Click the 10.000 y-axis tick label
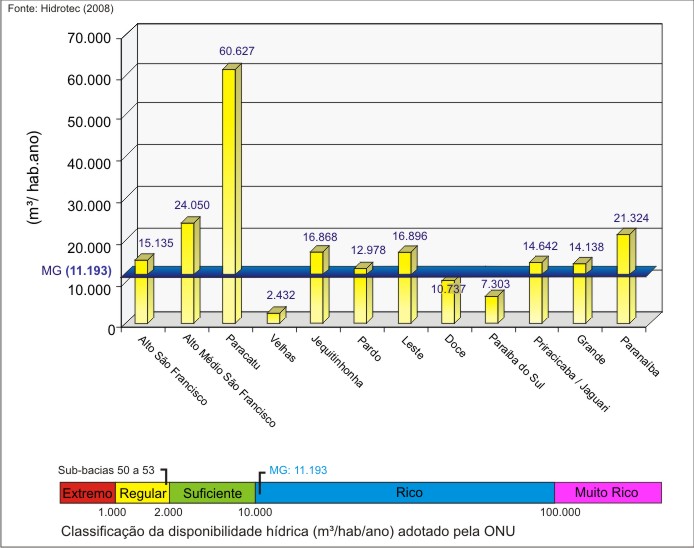This screenshot has width=694, height=548. click(x=89, y=289)
